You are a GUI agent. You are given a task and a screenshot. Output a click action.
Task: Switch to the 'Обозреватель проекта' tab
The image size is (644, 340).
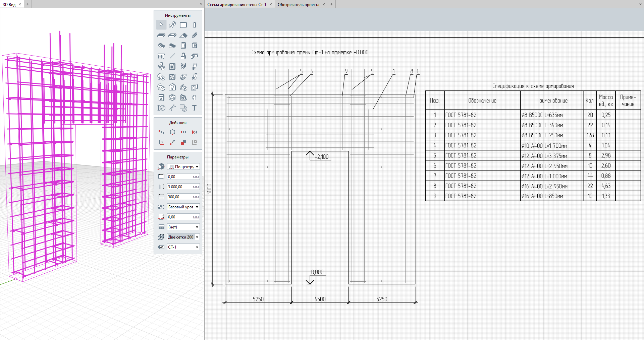[298, 4]
